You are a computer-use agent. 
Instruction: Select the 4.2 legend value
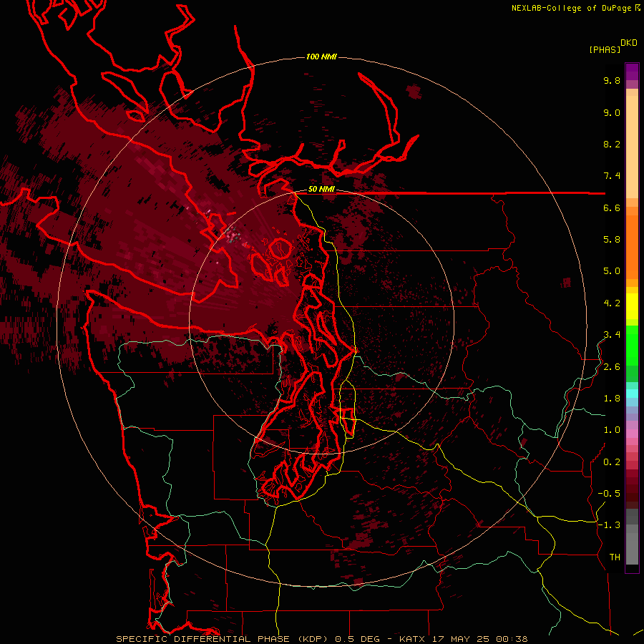tap(612, 303)
